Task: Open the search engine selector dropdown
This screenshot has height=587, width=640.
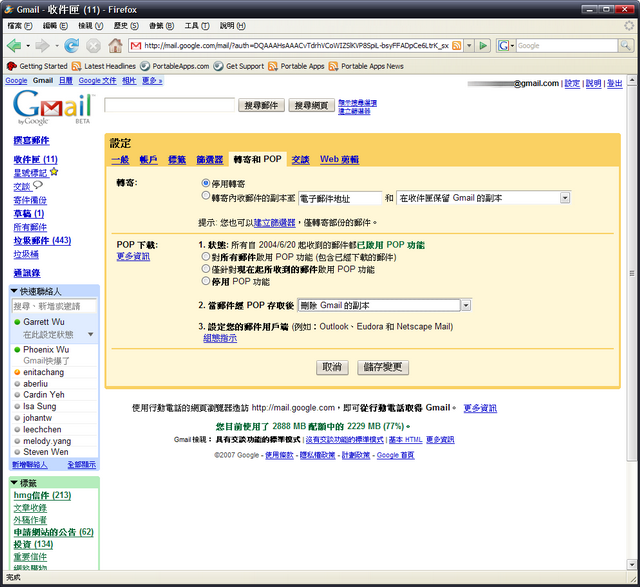Action: click(512, 46)
